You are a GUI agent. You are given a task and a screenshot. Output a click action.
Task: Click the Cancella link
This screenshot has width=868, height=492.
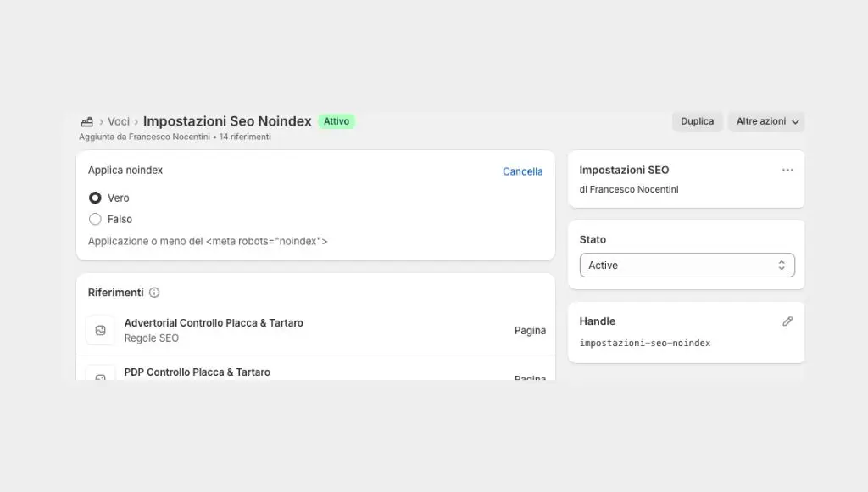[522, 171]
